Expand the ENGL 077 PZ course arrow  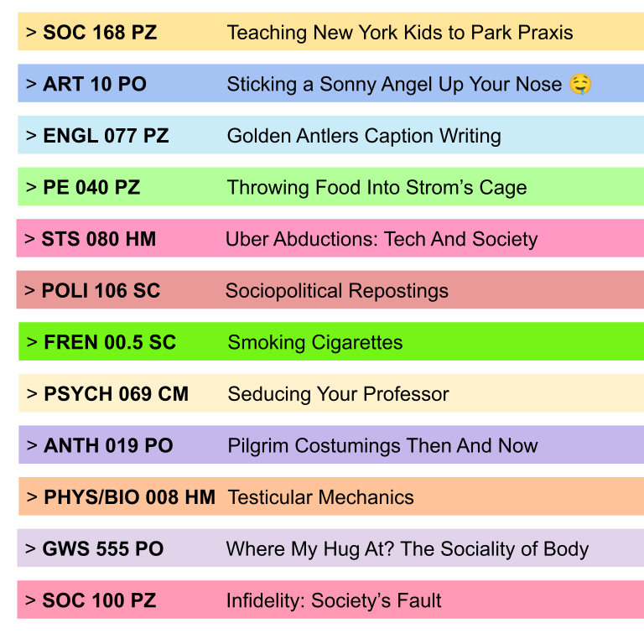31,137
